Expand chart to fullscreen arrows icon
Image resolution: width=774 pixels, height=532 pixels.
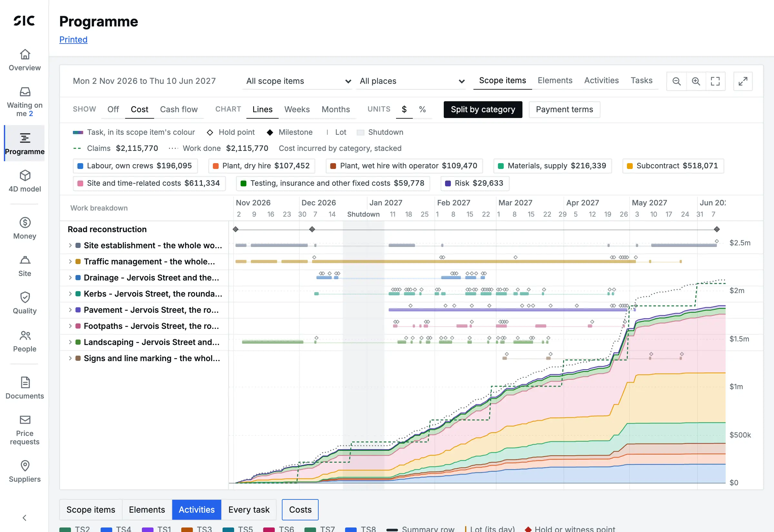tap(743, 81)
